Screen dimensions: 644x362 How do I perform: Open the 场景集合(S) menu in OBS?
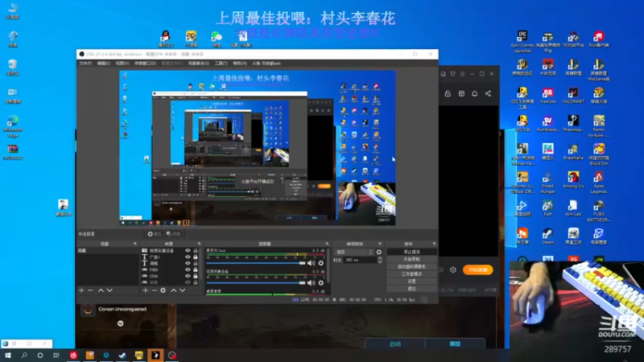click(x=198, y=64)
